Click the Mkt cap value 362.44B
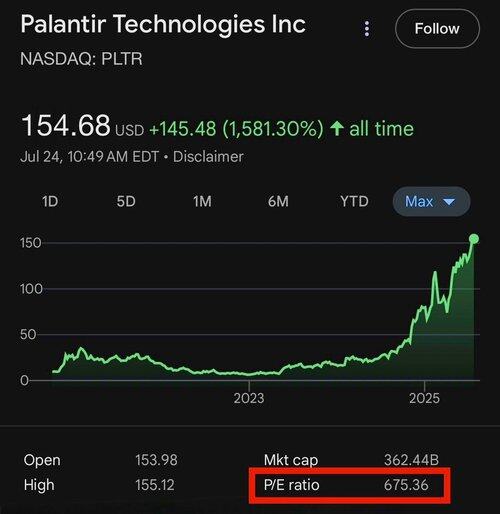500x514 pixels. coord(411,460)
